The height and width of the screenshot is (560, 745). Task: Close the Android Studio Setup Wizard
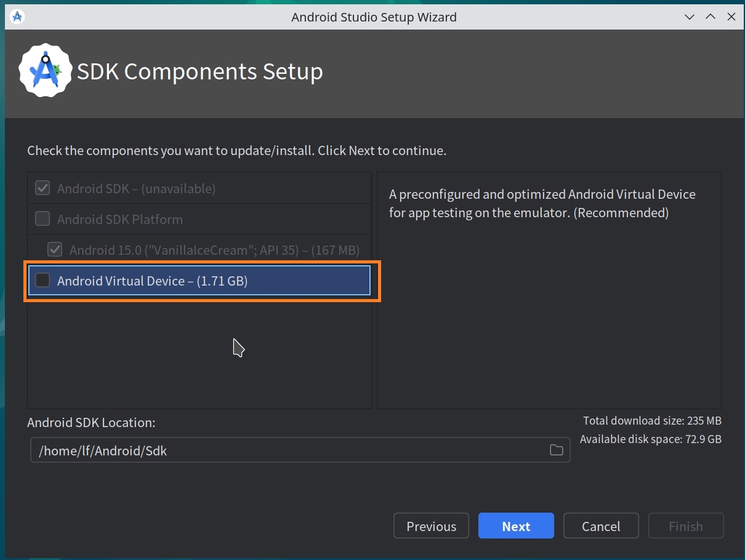[731, 17]
